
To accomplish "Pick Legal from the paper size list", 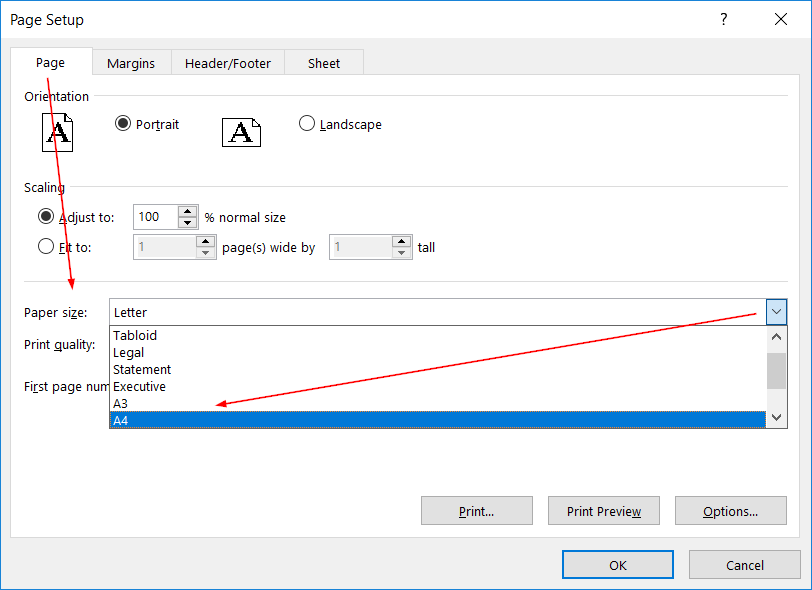I will click(x=436, y=353).
